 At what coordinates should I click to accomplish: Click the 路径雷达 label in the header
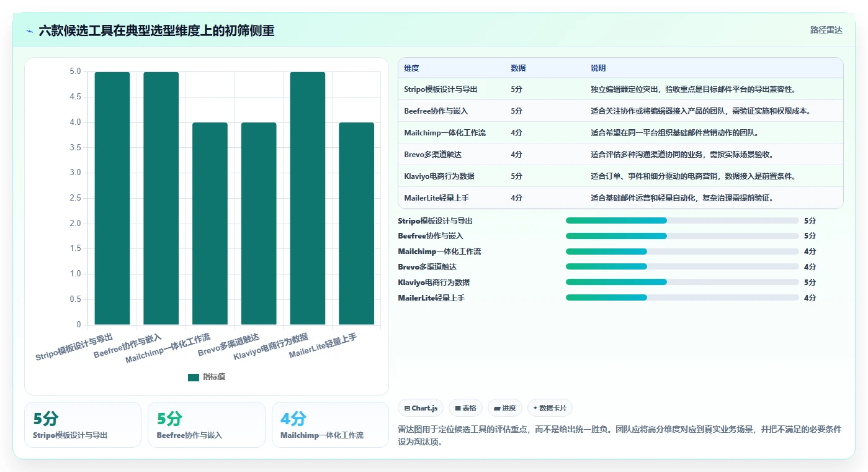click(x=826, y=30)
